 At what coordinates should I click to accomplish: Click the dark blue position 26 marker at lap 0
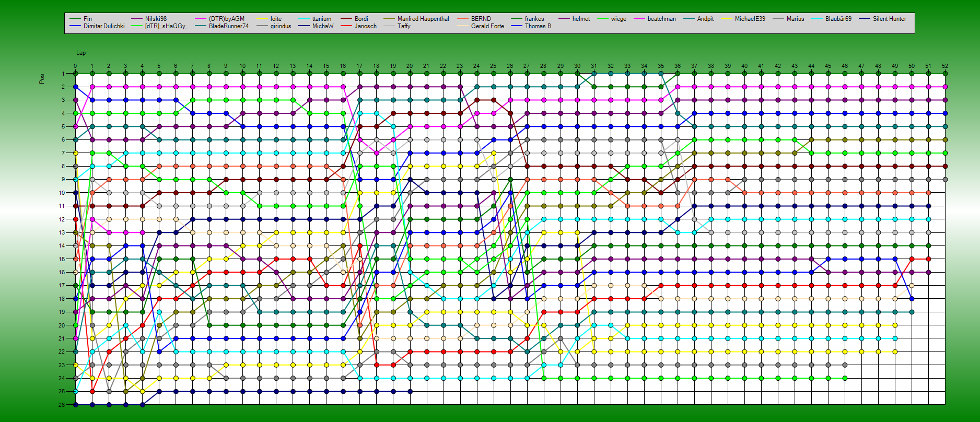coord(75,405)
